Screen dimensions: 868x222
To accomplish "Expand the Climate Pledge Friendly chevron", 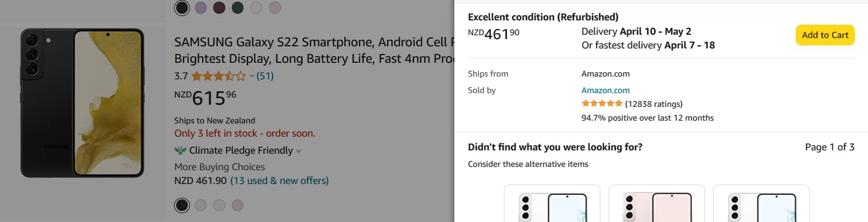I will (299, 151).
